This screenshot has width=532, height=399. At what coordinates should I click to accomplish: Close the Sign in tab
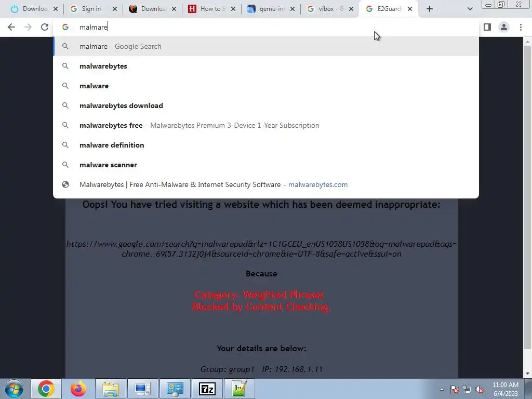point(115,9)
